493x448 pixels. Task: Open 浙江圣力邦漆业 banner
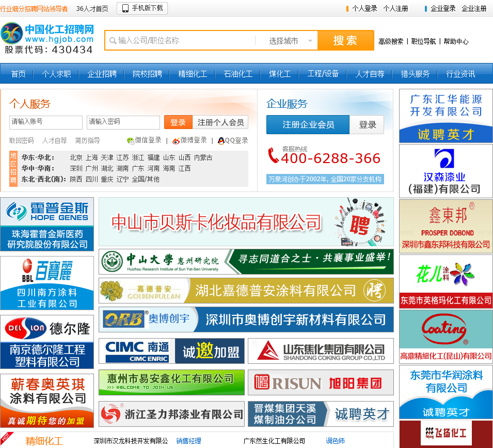[x=172, y=414]
